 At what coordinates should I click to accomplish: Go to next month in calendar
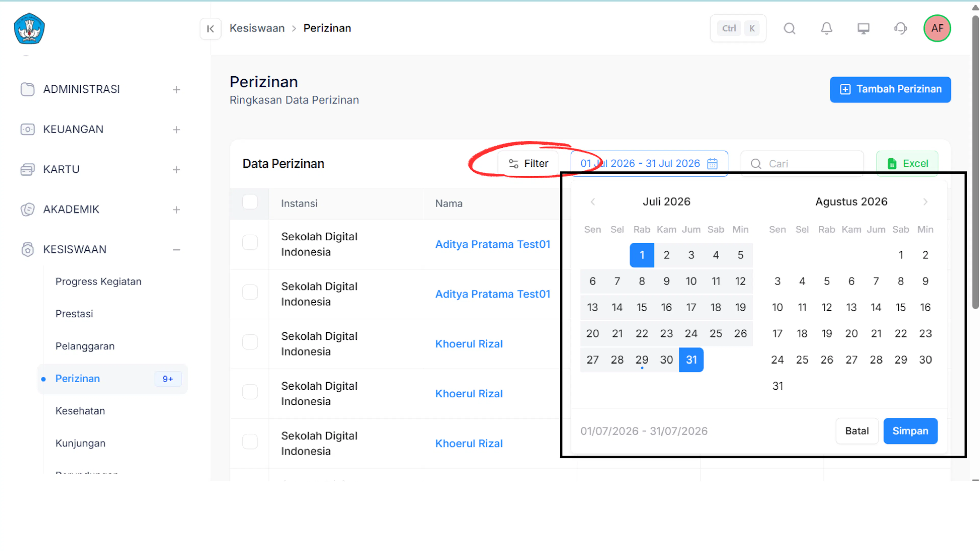pyautogui.click(x=925, y=202)
